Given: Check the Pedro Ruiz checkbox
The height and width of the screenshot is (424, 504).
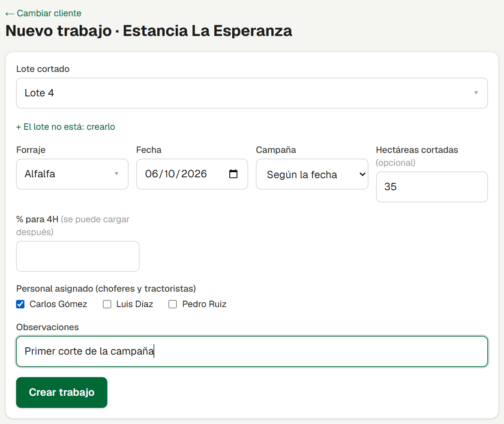Looking at the screenshot, I should (x=173, y=304).
